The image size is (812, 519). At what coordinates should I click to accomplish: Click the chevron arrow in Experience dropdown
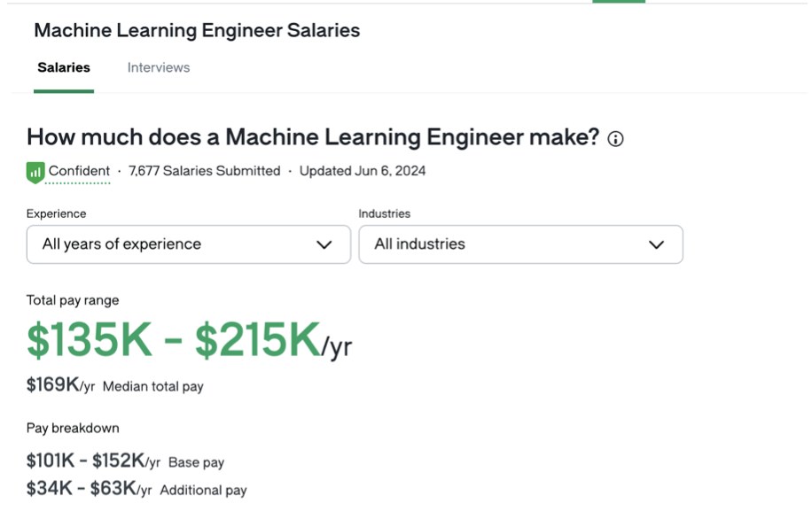click(x=324, y=244)
